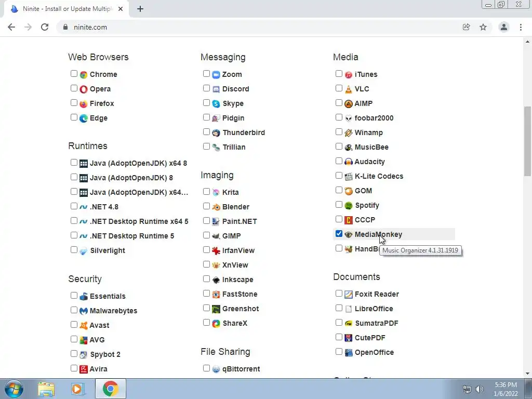Click the Zoom app icon
Image resolution: width=532 pixels, height=399 pixels.
pyautogui.click(x=216, y=75)
